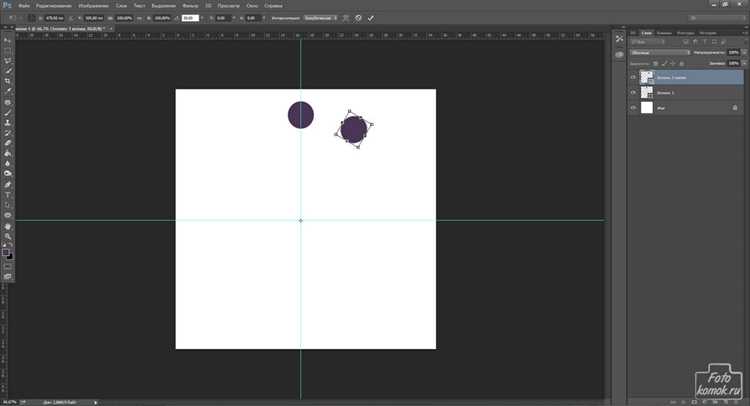
Task: Switch to warp mode in options bar
Action: coord(345,18)
